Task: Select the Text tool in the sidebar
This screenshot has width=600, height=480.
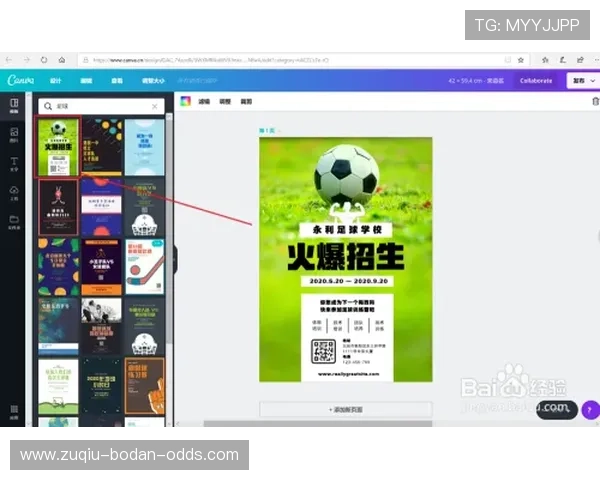Action: coord(14,164)
